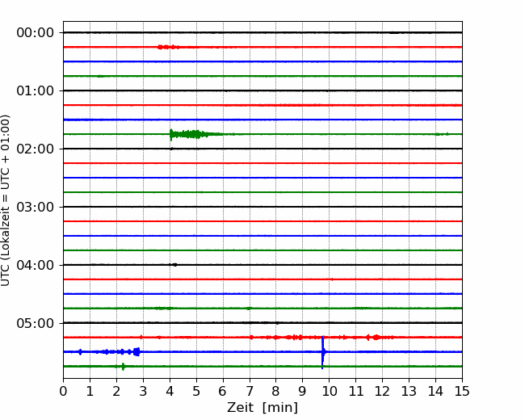This screenshot has width=525, height=420.
Task: Click x-axis tick label 8
Action: click(276, 391)
